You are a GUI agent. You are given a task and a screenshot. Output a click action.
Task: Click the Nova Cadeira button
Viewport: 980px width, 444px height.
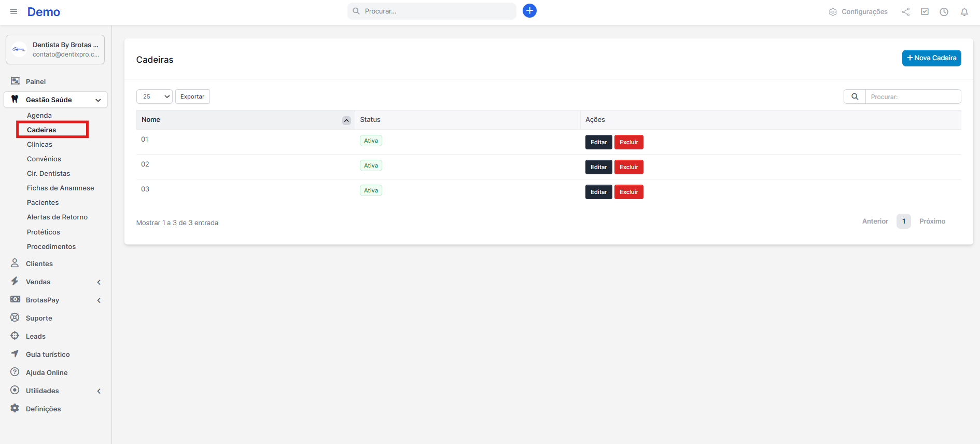pyautogui.click(x=931, y=58)
